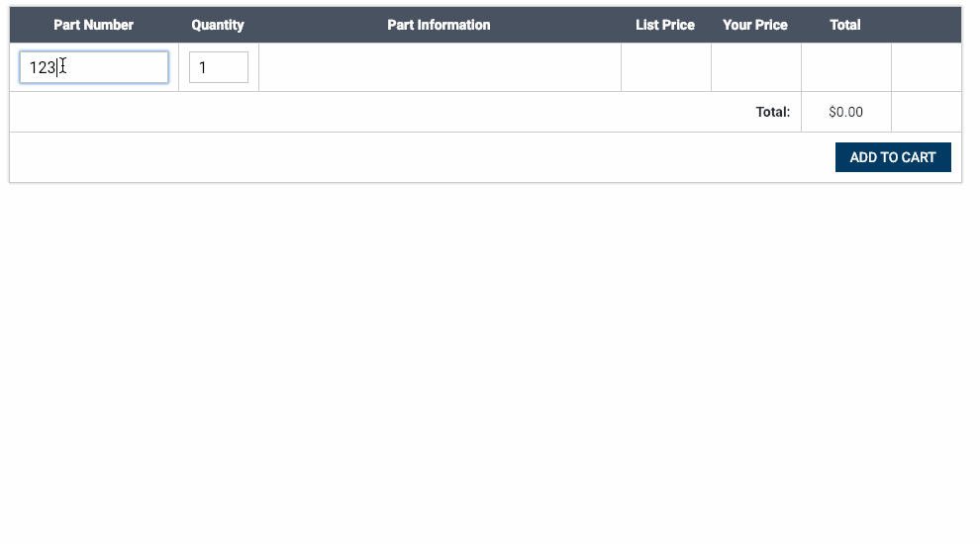Viewport: 980px width, 544px height.
Task: Click the Your Price column header
Action: pyautogui.click(x=755, y=25)
